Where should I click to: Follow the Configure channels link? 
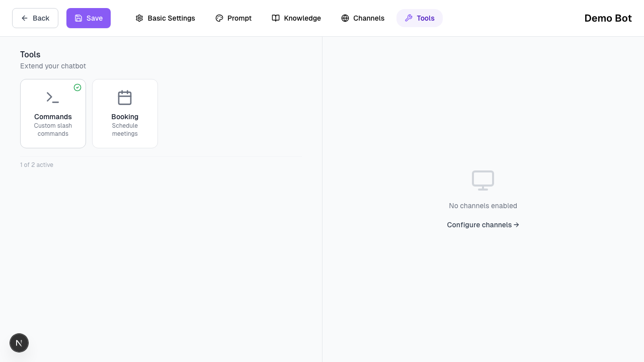coord(482,225)
